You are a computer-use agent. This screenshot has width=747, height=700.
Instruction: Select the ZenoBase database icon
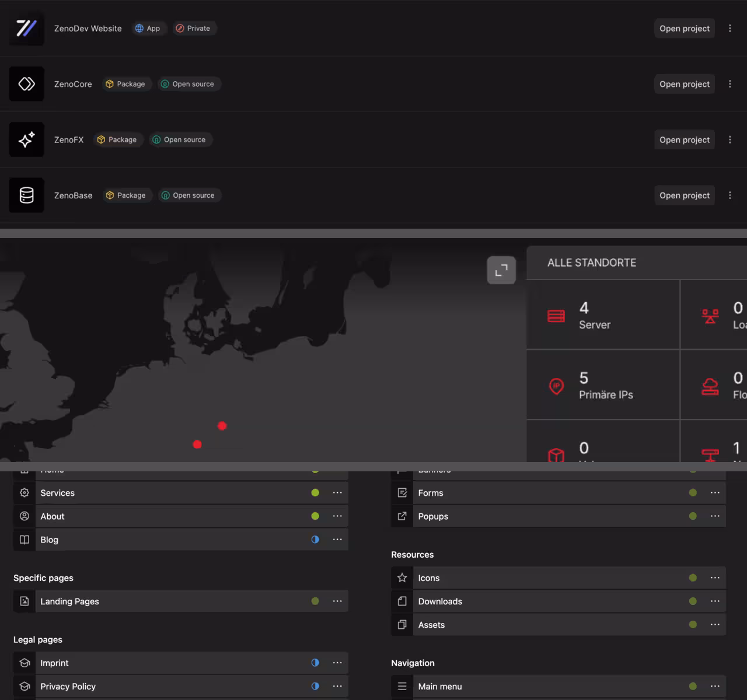coord(26,195)
